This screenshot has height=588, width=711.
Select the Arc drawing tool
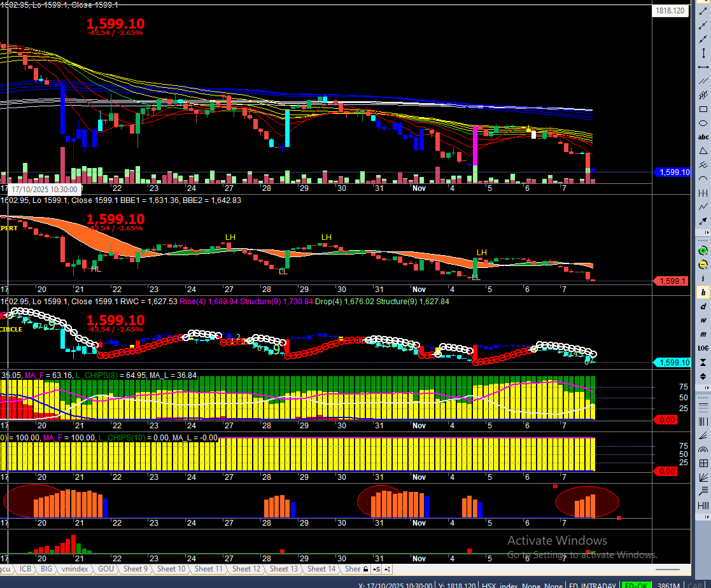tap(703, 179)
